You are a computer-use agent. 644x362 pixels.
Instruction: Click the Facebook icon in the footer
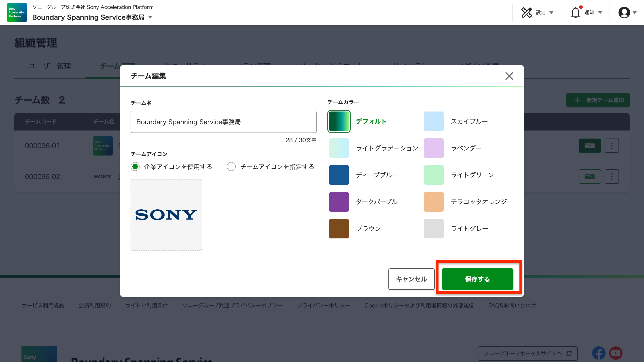pyautogui.click(x=599, y=353)
